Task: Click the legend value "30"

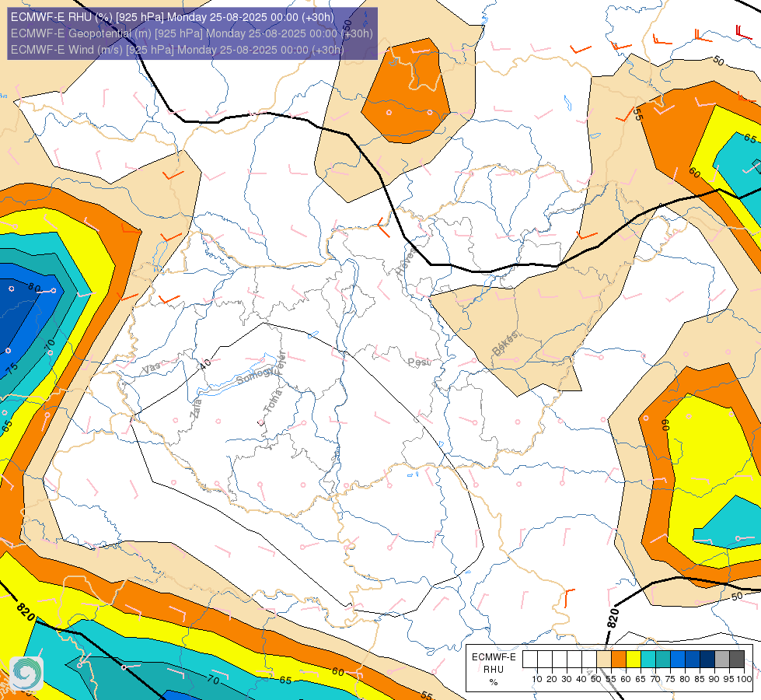Action: point(567,679)
